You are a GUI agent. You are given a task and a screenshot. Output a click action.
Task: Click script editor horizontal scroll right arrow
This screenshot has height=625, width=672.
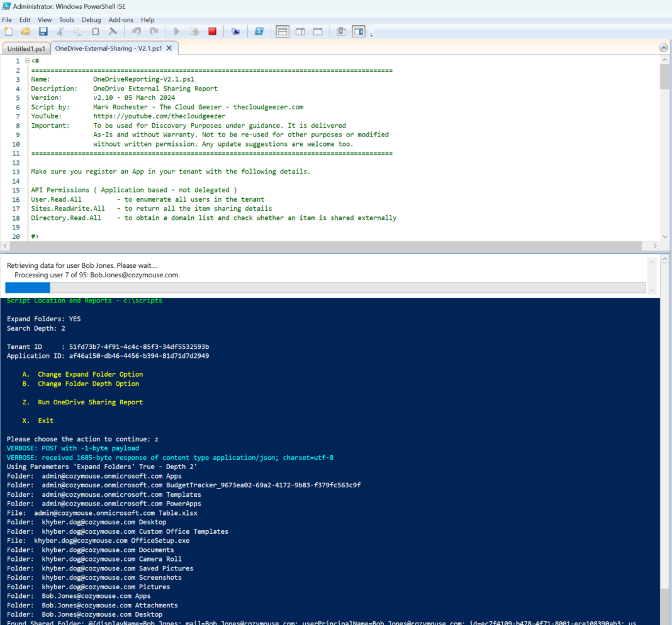coord(655,246)
